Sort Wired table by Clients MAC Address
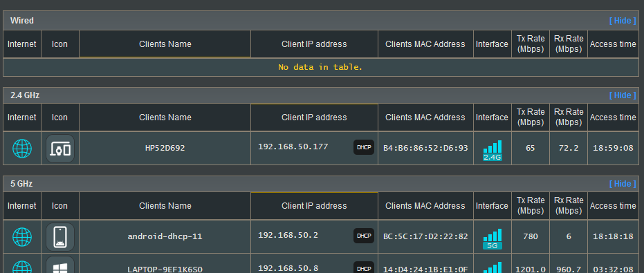The image size is (644, 273). pos(425,44)
